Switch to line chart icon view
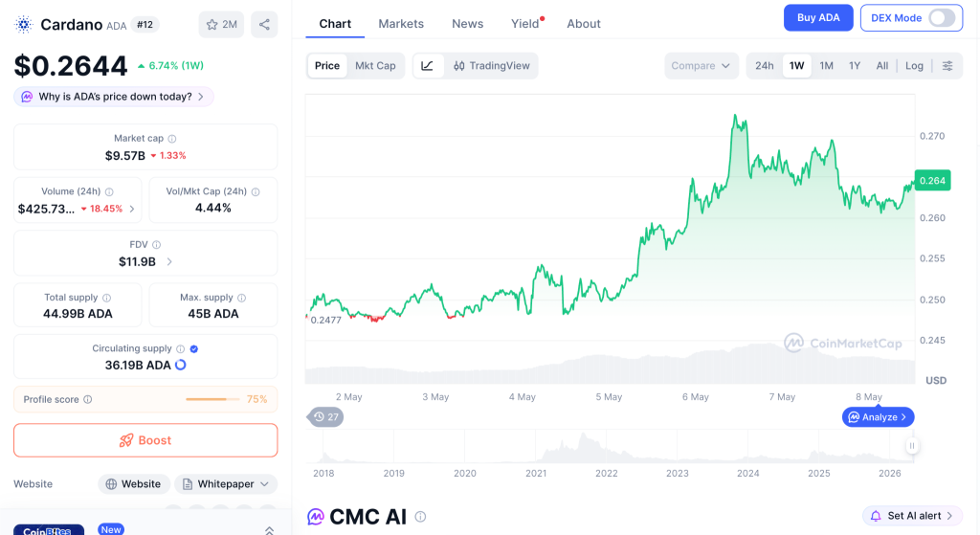The width and height of the screenshot is (980, 535). (428, 66)
